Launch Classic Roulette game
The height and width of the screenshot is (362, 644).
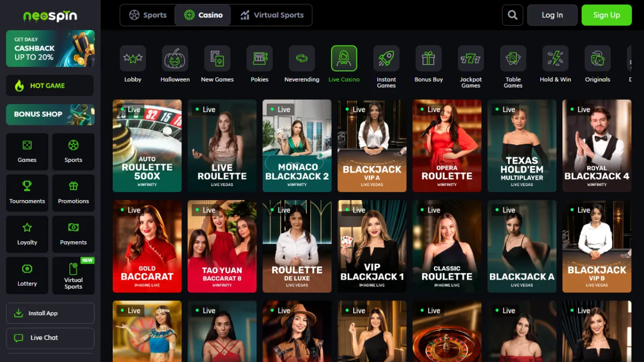tap(447, 246)
